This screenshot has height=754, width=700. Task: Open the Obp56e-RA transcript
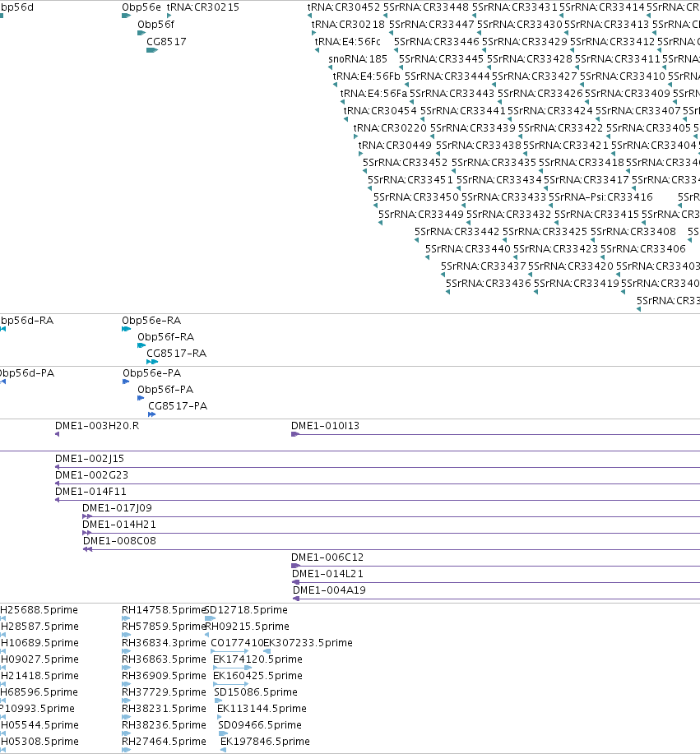pyautogui.click(x=151, y=321)
